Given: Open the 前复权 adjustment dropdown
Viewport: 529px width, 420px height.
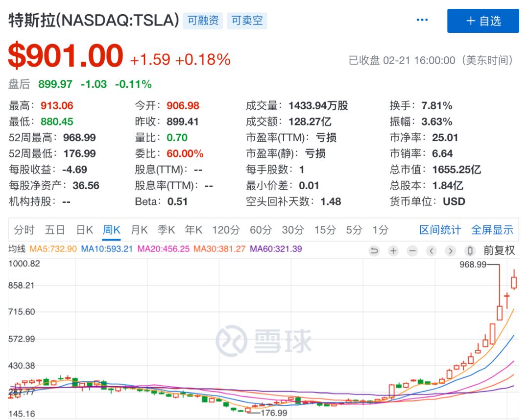Looking at the screenshot, I should (499, 250).
